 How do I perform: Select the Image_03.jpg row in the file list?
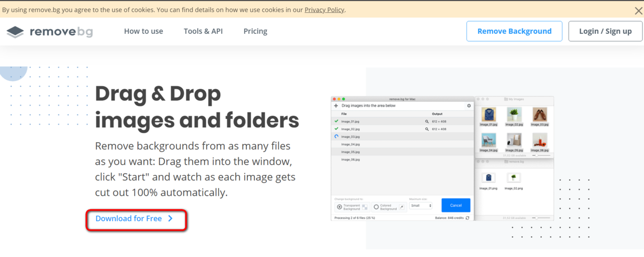click(403, 136)
